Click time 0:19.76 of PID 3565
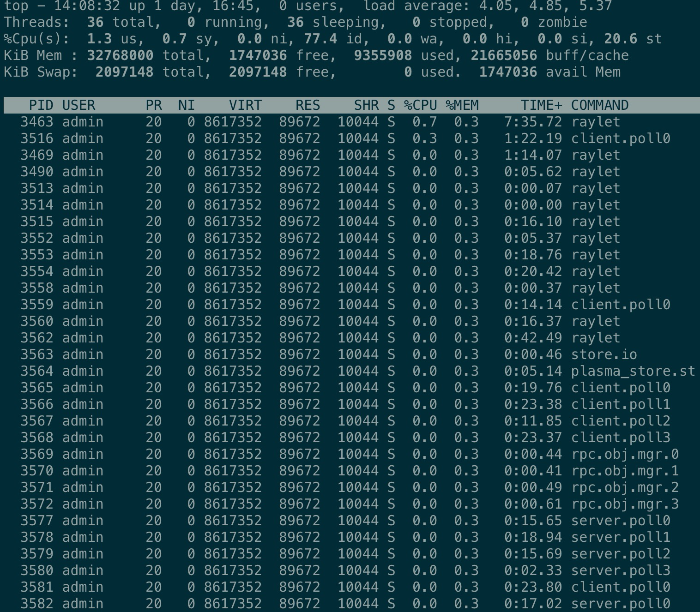 (533, 388)
